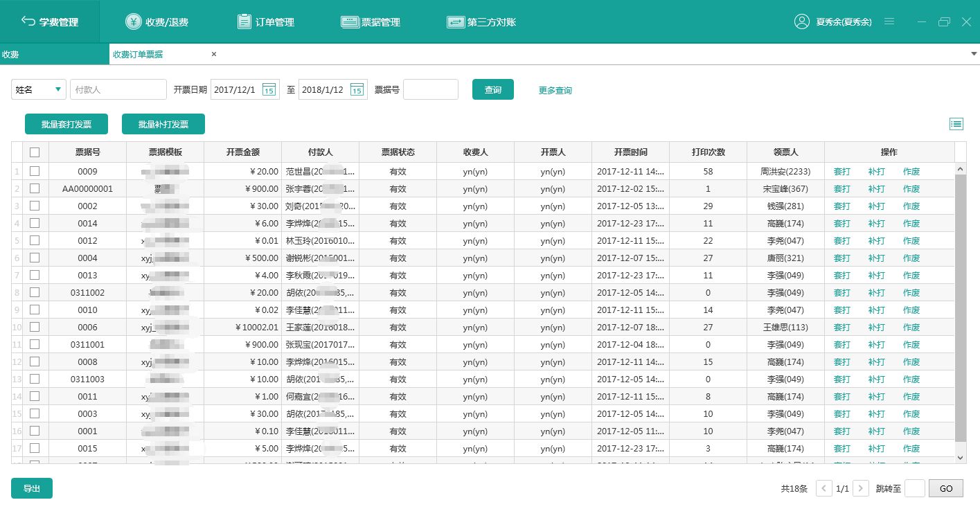This screenshot has height=518, width=980.
Task: Click the user name 夏秀余(夏秀余)
Action: [x=844, y=22]
